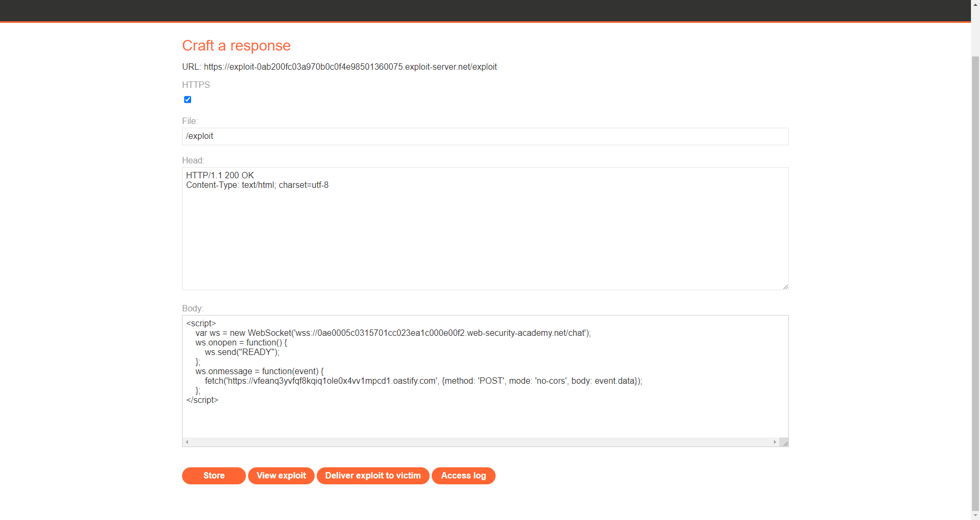The height and width of the screenshot is (520, 980).
Task: Click the HTTP/1.1 200 OK line in Head
Action: point(219,175)
